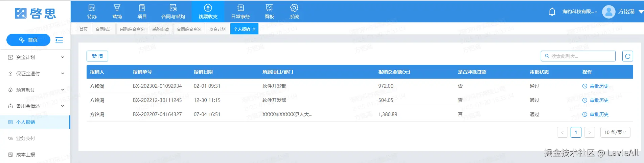Select the 钱票收支 module icon
Image resolution: width=644 pixels, height=163 pixels.
click(208, 8)
